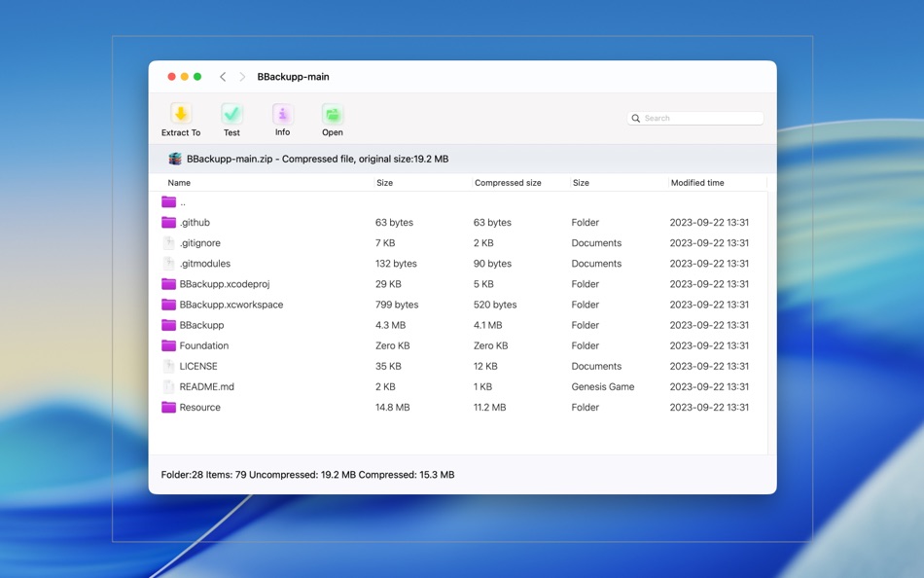Click the archive info header text
This screenshot has height=578, width=924.
[318, 159]
